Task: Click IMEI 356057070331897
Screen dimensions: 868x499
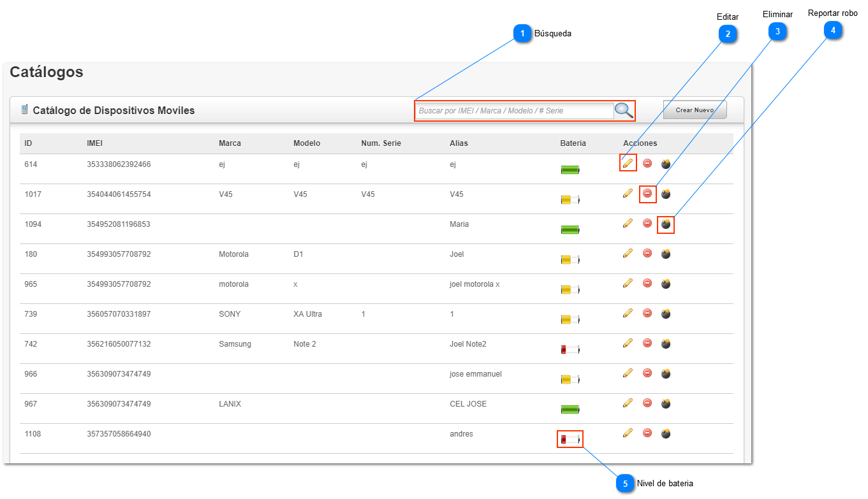Action: point(119,314)
